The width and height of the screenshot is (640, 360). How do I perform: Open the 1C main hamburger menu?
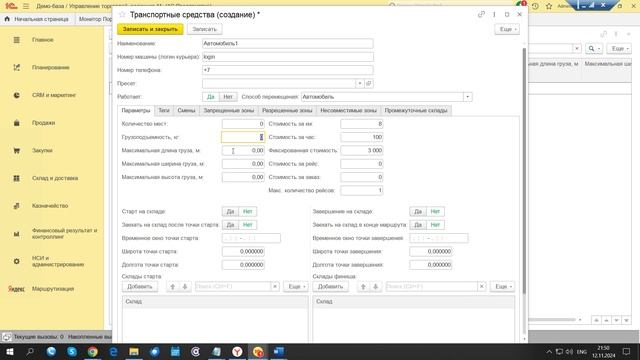point(26,6)
